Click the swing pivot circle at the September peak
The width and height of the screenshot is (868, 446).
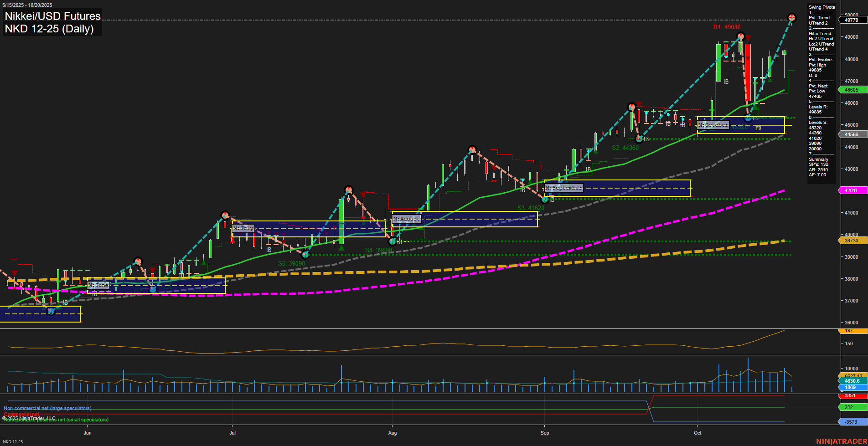(x=631, y=106)
